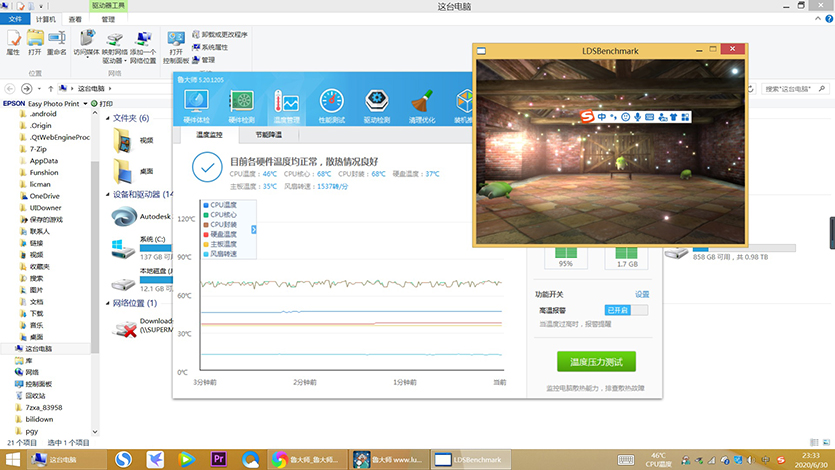Select 计算机 ribbon tab
This screenshot has height=470, width=835.
pos(46,19)
